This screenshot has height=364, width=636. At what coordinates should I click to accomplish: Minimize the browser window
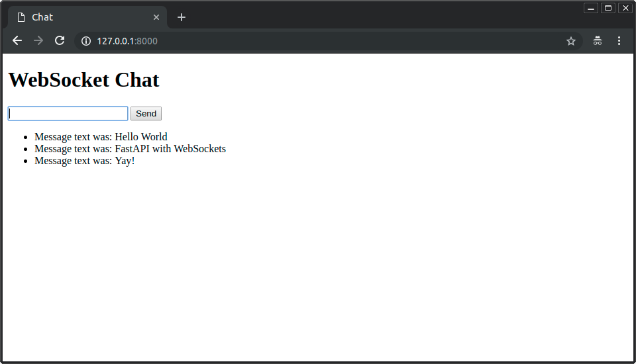591,8
